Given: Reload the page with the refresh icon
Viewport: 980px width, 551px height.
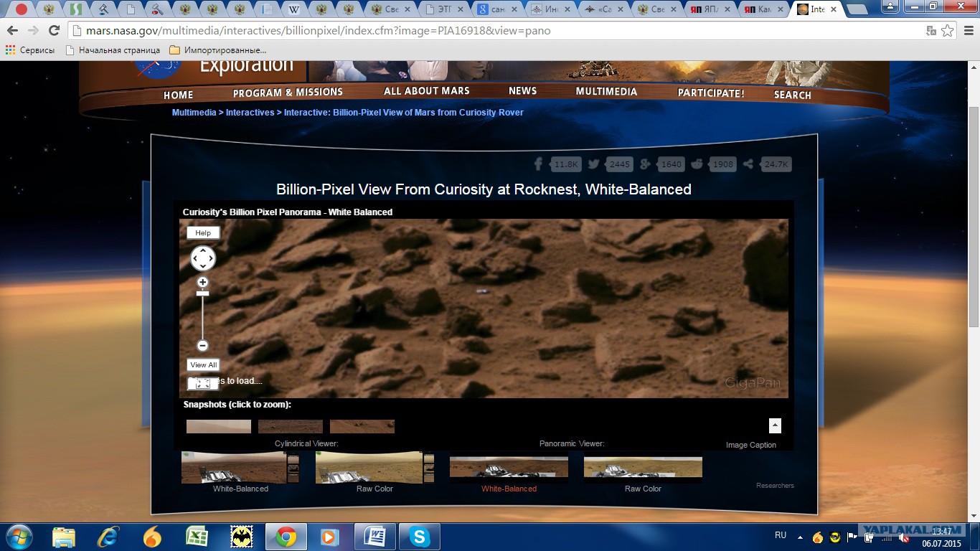Looking at the screenshot, I should (x=54, y=31).
